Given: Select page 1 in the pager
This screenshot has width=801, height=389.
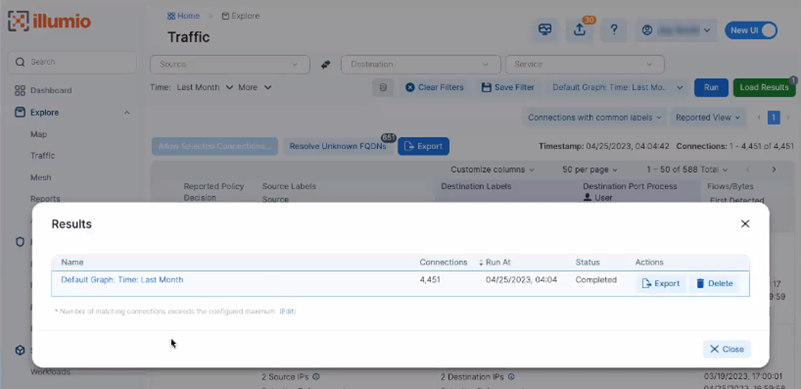Looking at the screenshot, I should click(773, 118).
